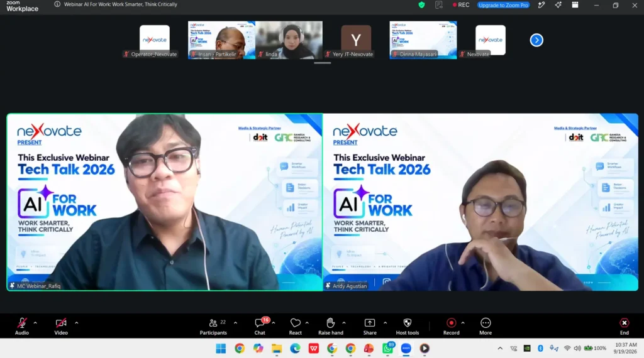Screen dimensions: 644x358
Task: Click the Andy Agustian name label
Action: coord(350,286)
